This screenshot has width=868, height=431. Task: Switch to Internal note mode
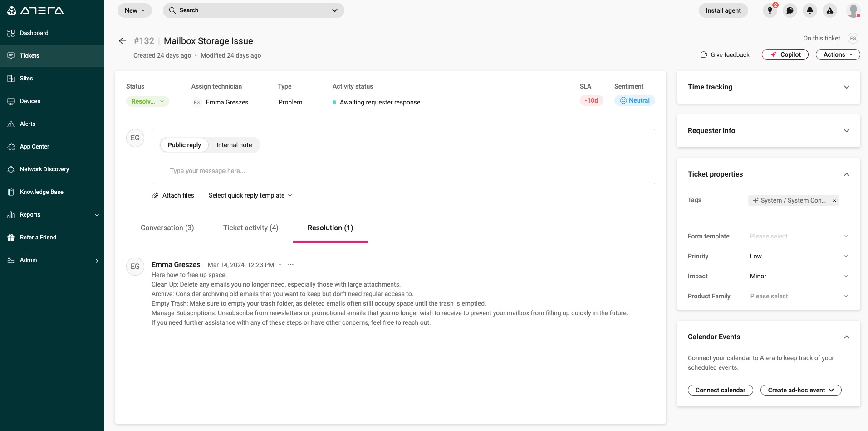coord(234,145)
